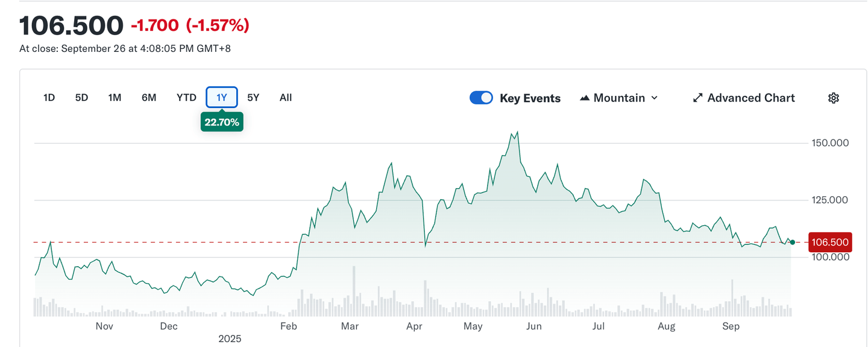Switch chart to 5Y range
Screen dimensions: 868x347
(253, 98)
